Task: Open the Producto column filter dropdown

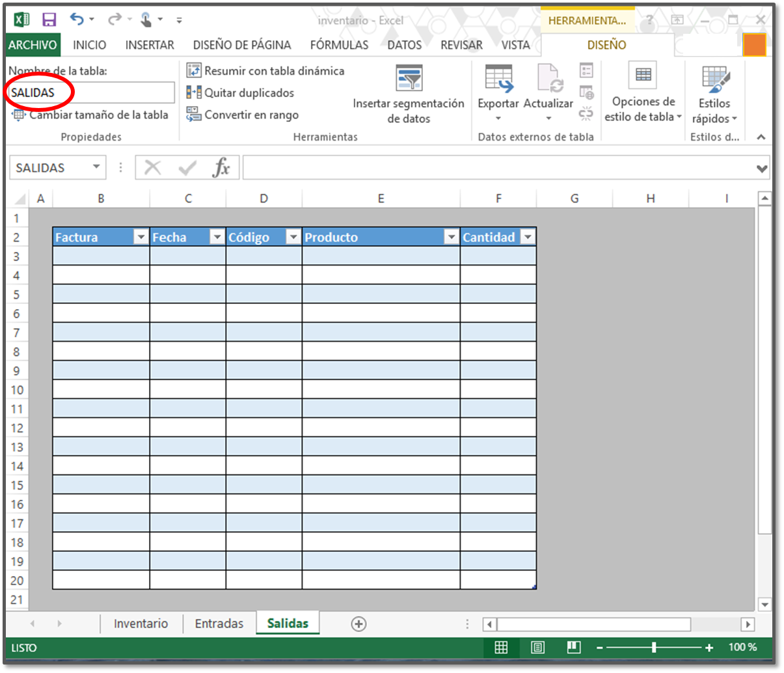Action: [x=451, y=238]
